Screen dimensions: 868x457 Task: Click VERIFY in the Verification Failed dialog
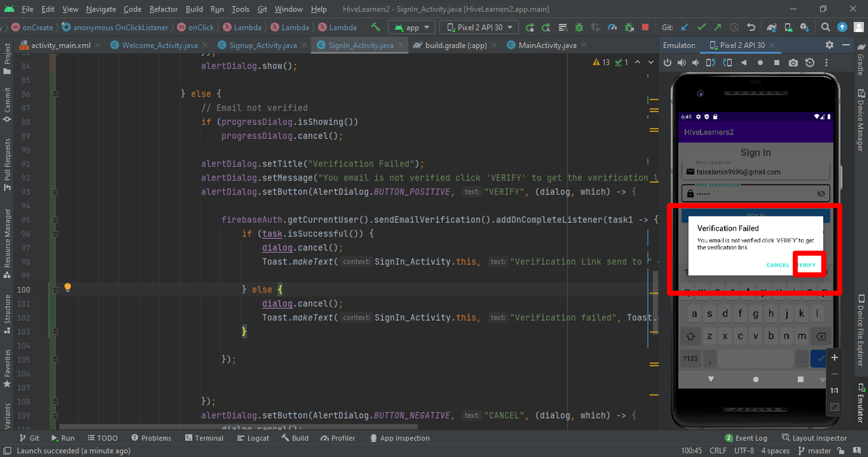coord(807,265)
